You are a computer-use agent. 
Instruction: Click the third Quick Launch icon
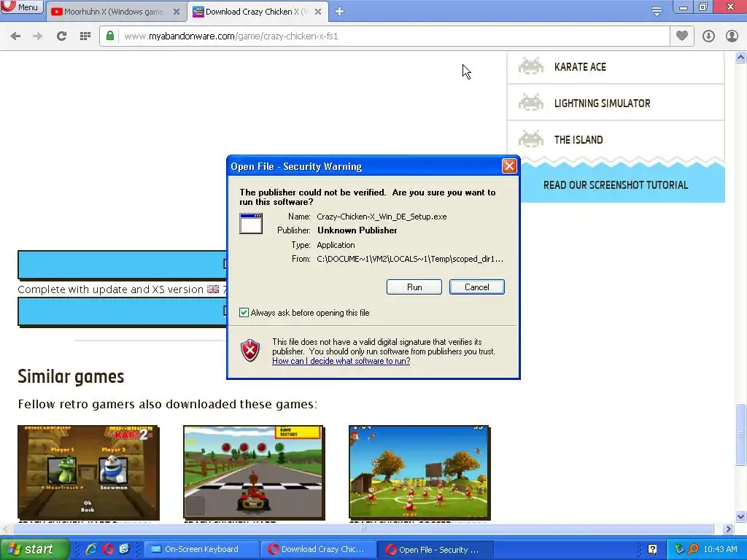(x=124, y=549)
